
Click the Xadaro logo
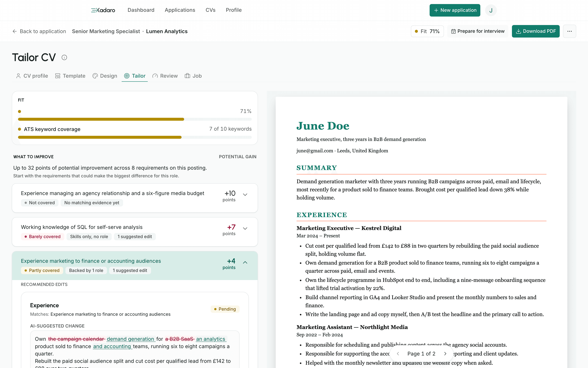tap(103, 10)
